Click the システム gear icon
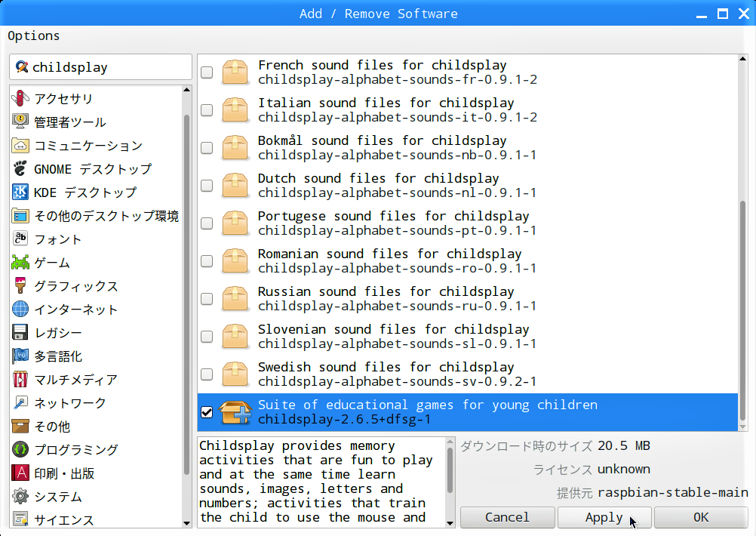756x536 pixels. click(20, 497)
